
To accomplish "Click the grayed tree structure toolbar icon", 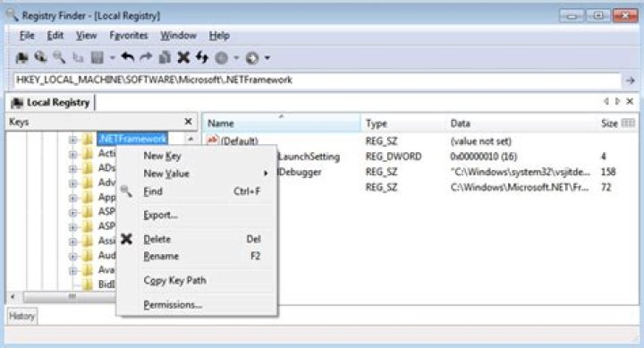I will [x=78, y=57].
